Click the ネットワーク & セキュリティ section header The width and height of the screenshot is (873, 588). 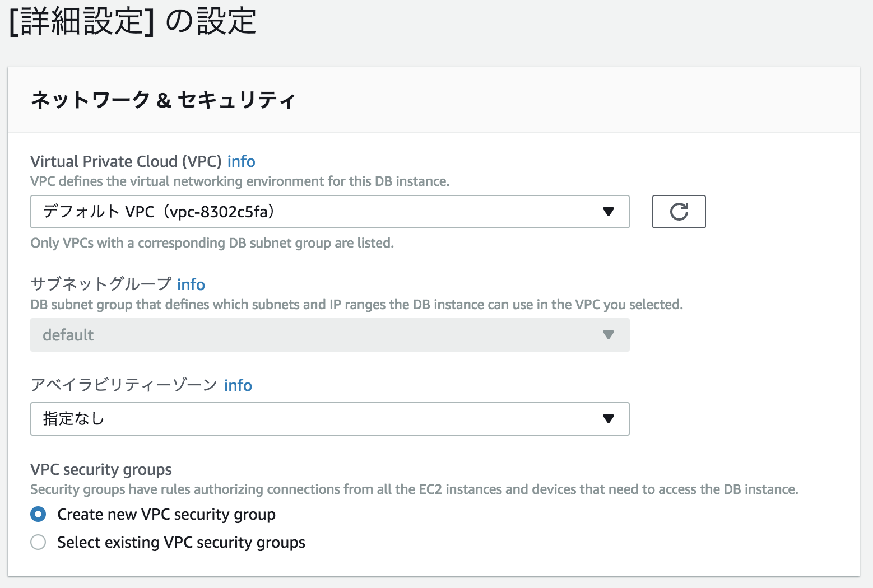162,100
